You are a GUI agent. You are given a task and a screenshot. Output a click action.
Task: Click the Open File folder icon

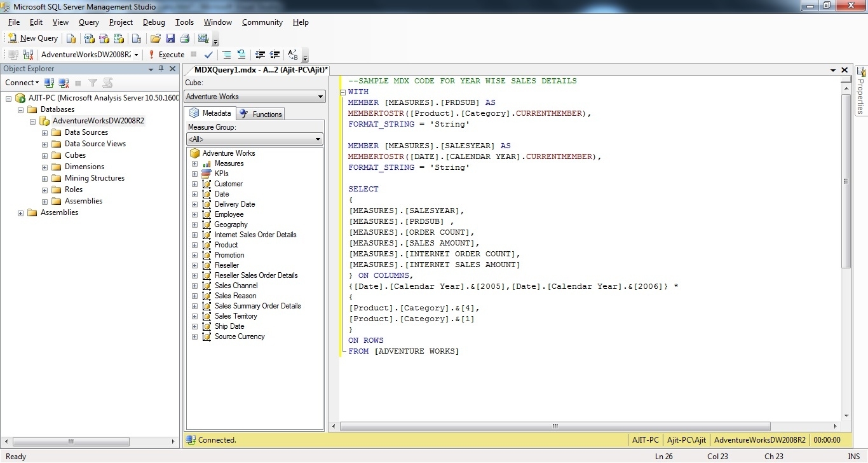pyautogui.click(x=155, y=38)
